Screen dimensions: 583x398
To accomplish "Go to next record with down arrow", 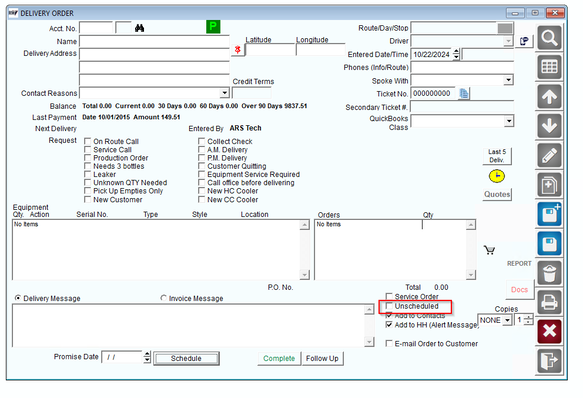I will (x=549, y=126).
